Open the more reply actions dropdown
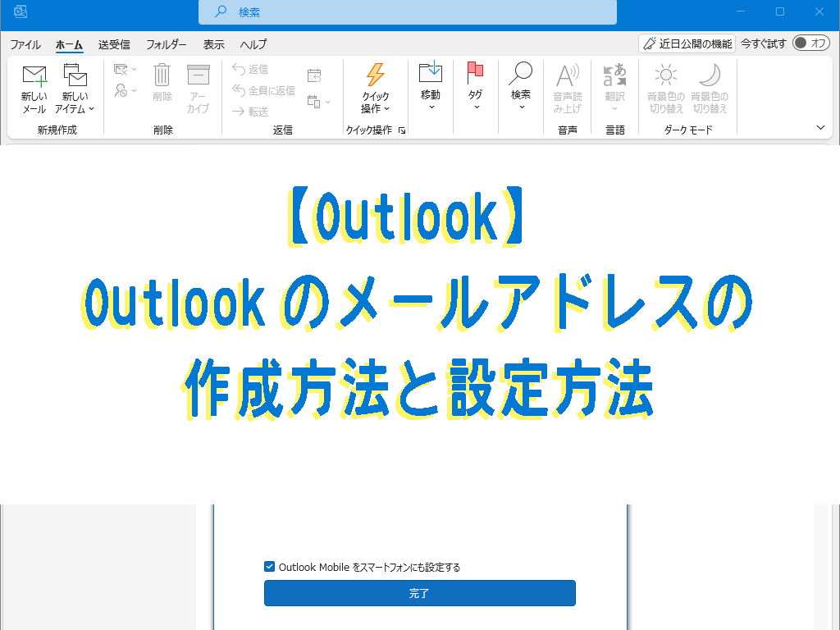The width and height of the screenshot is (840, 630). click(x=319, y=101)
